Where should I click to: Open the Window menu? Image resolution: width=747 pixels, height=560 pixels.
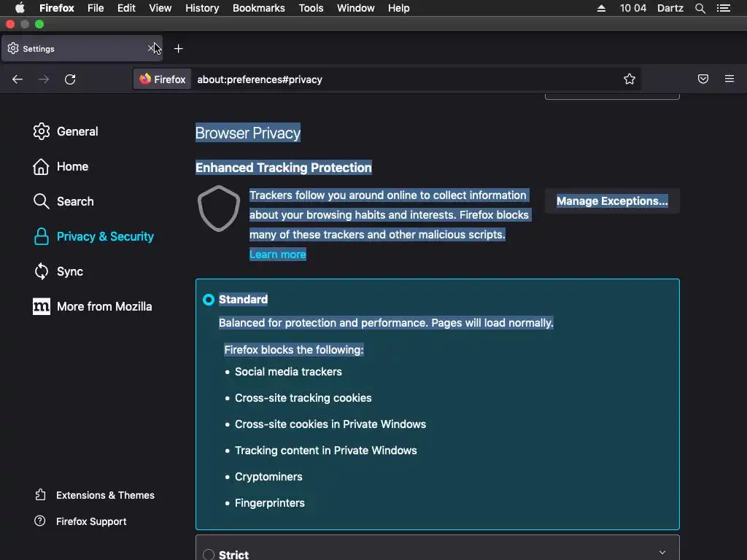point(356,8)
